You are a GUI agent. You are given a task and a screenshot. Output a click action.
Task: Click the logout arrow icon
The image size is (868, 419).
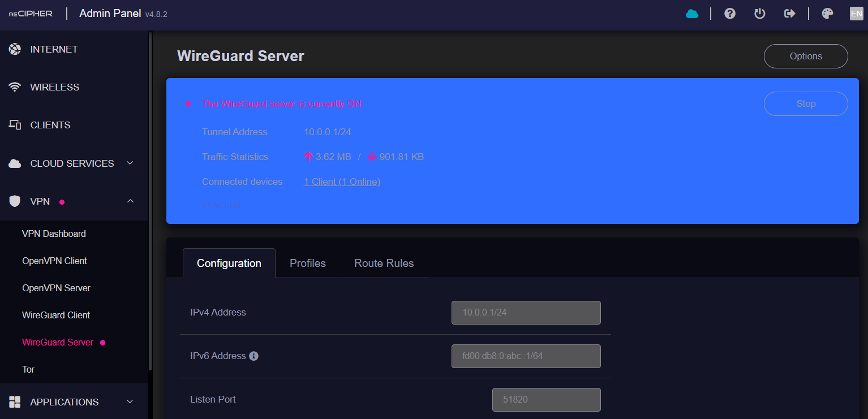coord(790,14)
